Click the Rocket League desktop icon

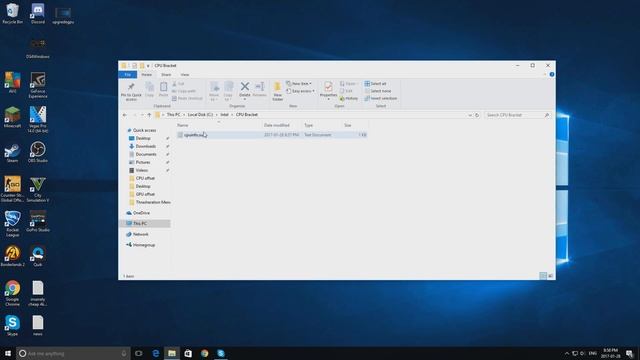pos(12,224)
